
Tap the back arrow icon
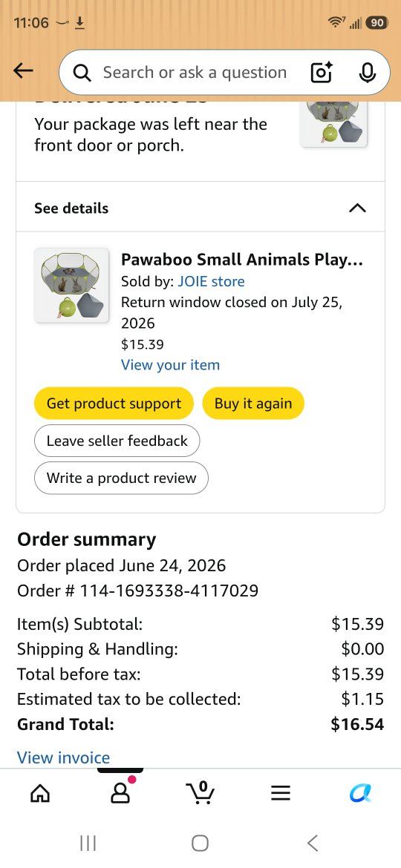[x=23, y=71]
